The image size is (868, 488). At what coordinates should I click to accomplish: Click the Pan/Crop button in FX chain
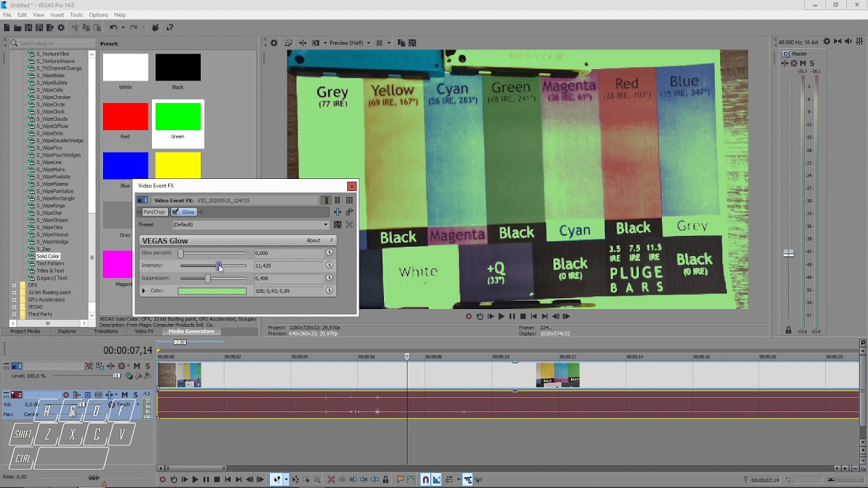pyautogui.click(x=154, y=212)
